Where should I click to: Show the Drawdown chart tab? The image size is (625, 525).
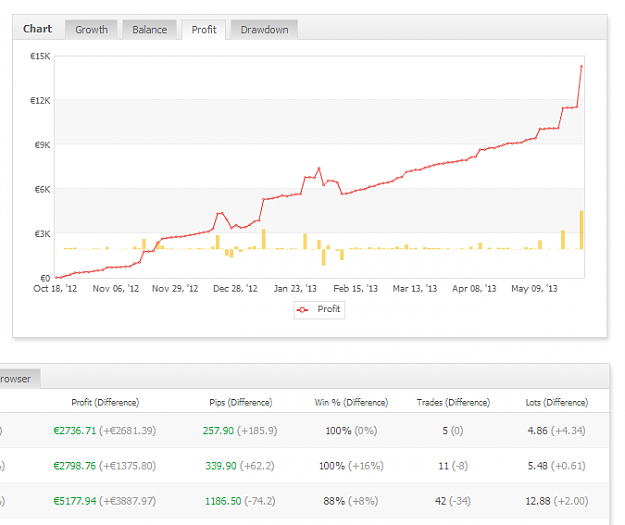[x=264, y=30]
